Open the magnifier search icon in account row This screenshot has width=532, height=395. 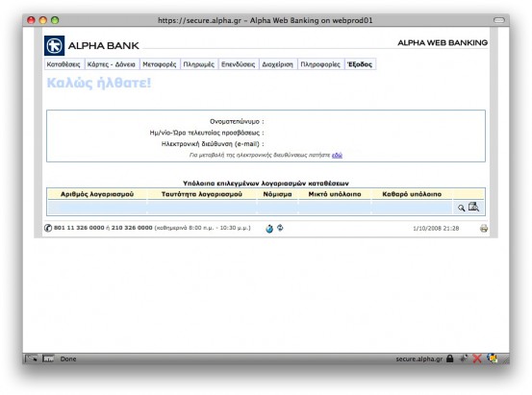[461, 208]
